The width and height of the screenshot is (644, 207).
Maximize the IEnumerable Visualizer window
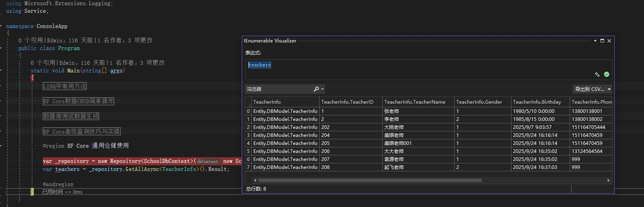[x=602, y=41]
